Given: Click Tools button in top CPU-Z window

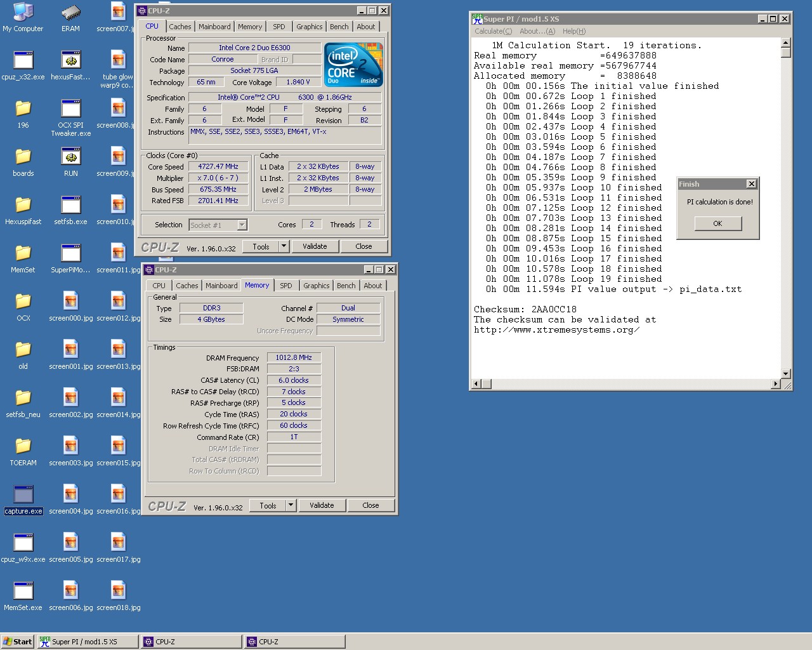Looking at the screenshot, I should pyautogui.click(x=261, y=246).
